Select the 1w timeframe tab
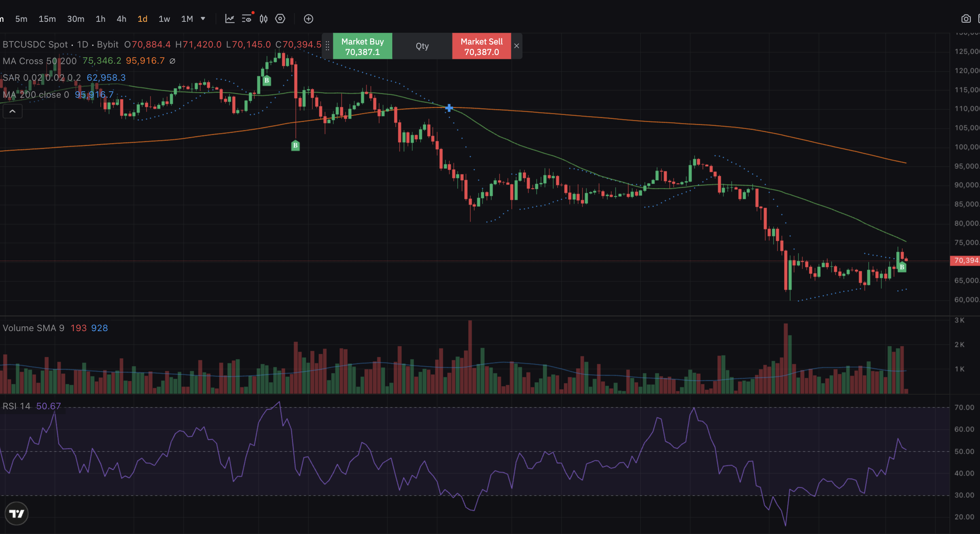Image resolution: width=980 pixels, height=534 pixels. pyautogui.click(x=164, y=19)
